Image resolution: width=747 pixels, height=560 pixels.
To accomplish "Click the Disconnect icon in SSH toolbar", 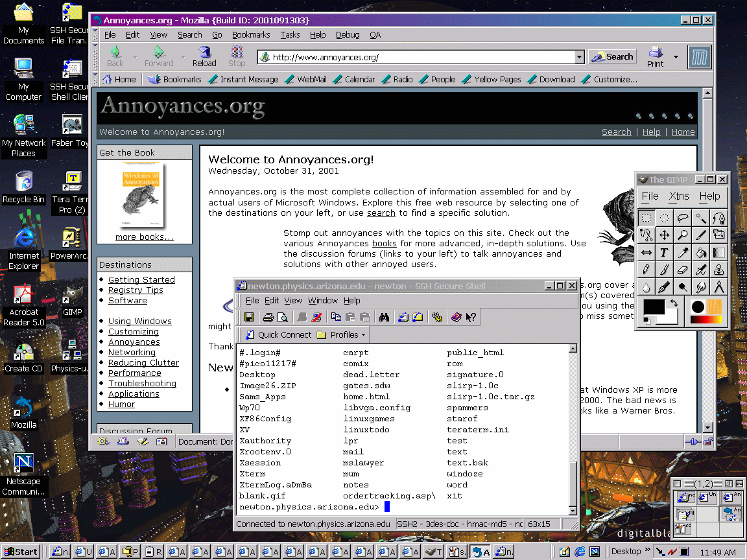I will pos(316,317).
